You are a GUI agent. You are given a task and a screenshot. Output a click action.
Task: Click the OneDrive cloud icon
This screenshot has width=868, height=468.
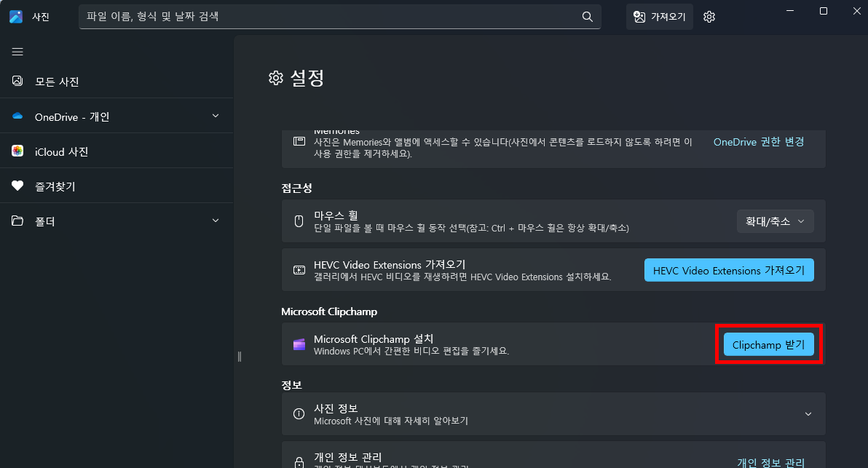(17, 116)
